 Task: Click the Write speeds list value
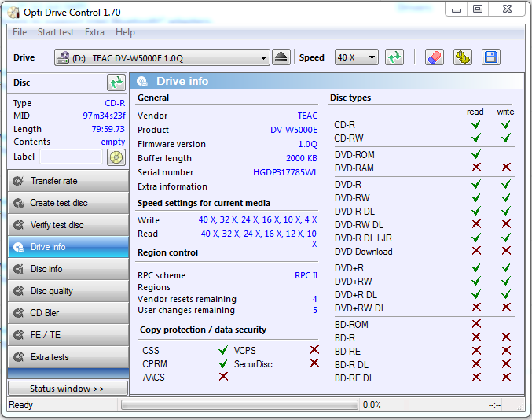click(258, 219)
